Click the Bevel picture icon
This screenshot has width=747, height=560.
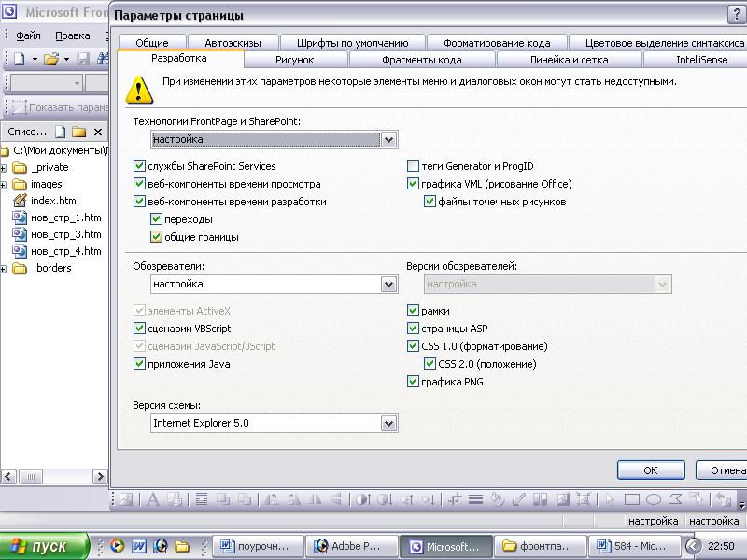point(562,499)
